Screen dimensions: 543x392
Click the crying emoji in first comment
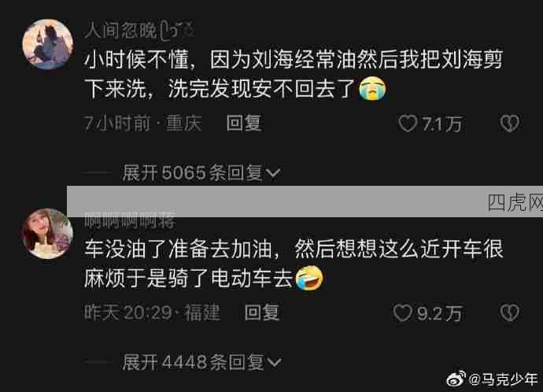pos(372,89)
